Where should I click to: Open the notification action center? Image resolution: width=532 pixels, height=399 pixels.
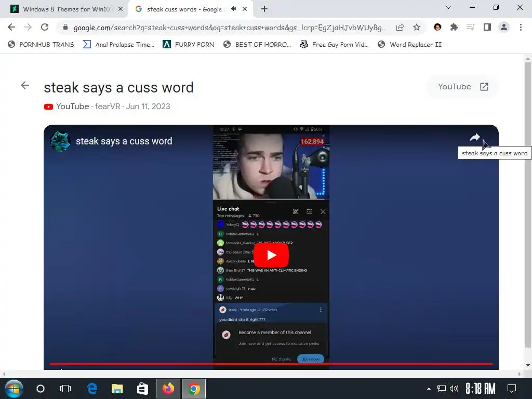tap(512, 389)
